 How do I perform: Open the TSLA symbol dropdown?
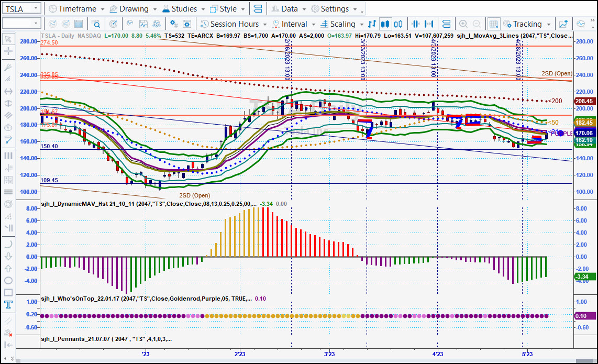[36, 8]
